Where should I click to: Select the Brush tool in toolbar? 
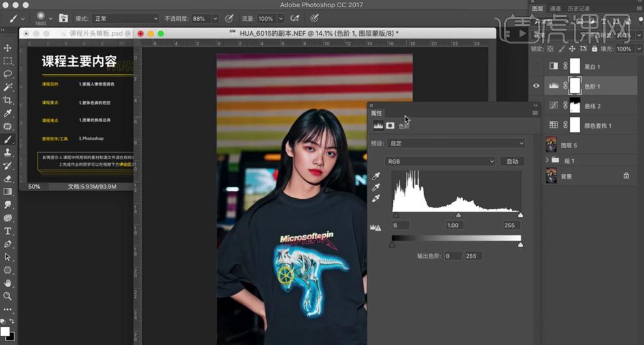pyautogui.click(x=7, y=140)
